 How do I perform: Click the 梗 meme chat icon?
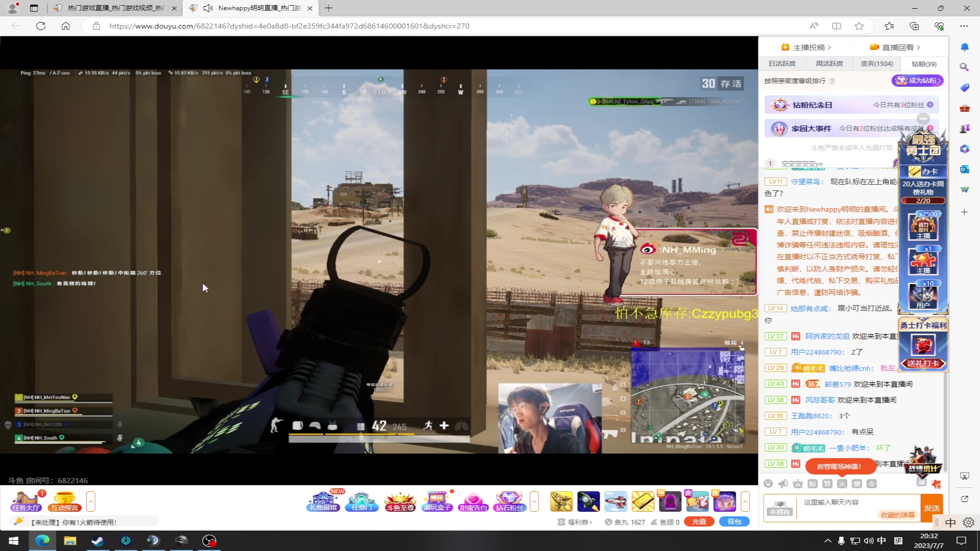coord(857,484)
